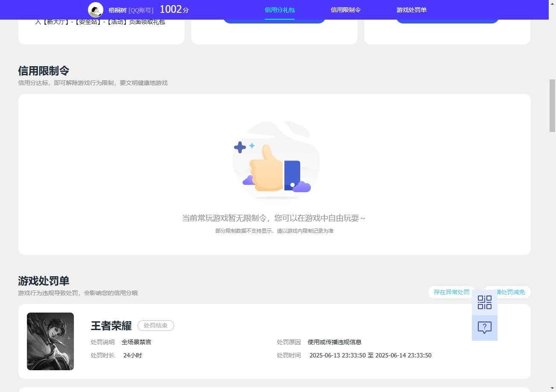Click the scroll-up arrow at top right
Image resolution: width=556 pixels, height=392 pixels.
[552, 3]
